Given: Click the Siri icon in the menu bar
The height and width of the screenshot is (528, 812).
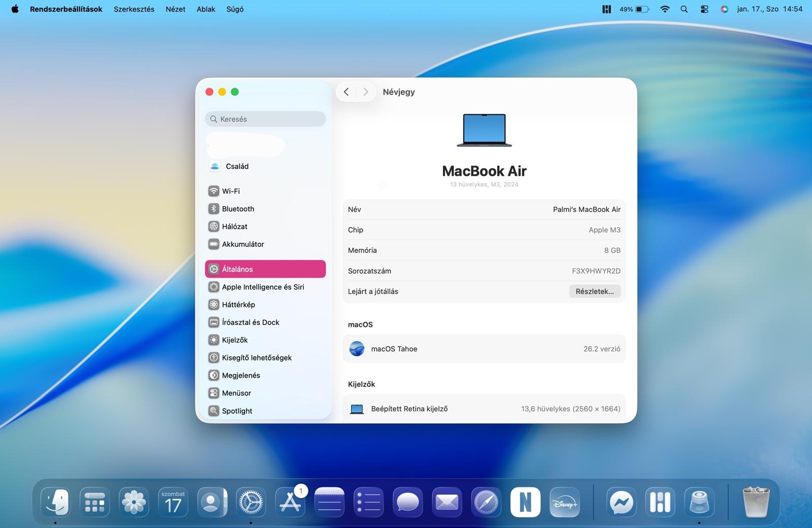Looking at the screenshot, I should (x=724, y=9).
